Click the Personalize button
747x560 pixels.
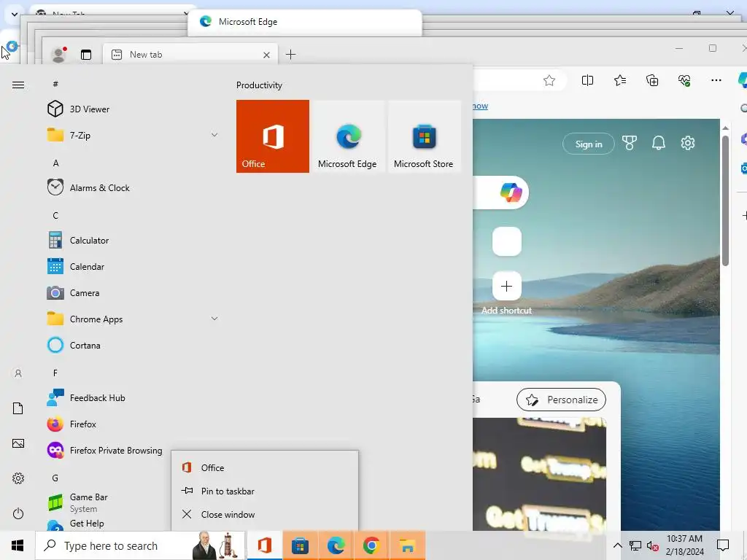click(561, 400)
